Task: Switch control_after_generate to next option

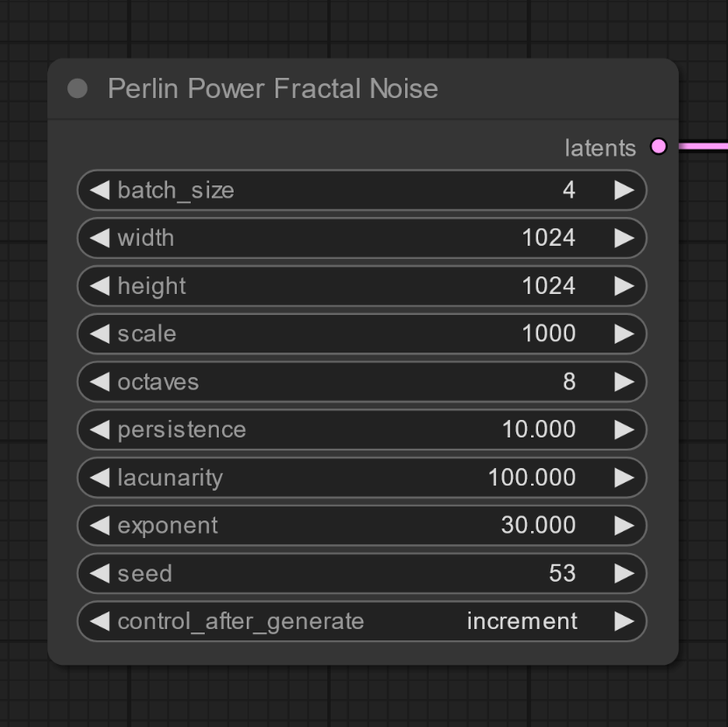Action: [x=623, y=621]
